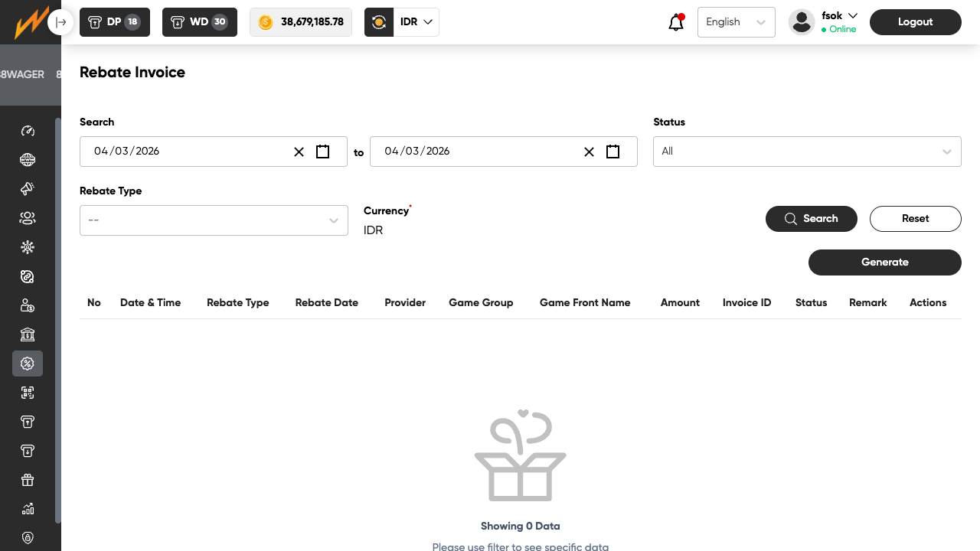
Task: Click the Date & Time column header
Action: point(151,303)
